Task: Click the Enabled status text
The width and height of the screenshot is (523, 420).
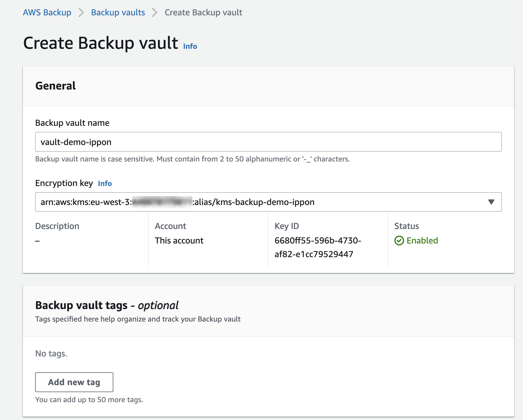Action: 422,240
